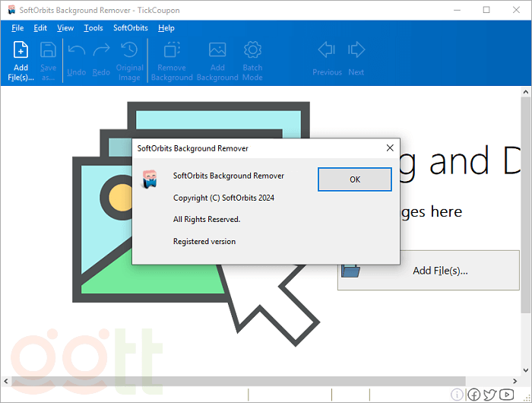Close the SoftOrbits Background Remover dialog

click(390, 148)
